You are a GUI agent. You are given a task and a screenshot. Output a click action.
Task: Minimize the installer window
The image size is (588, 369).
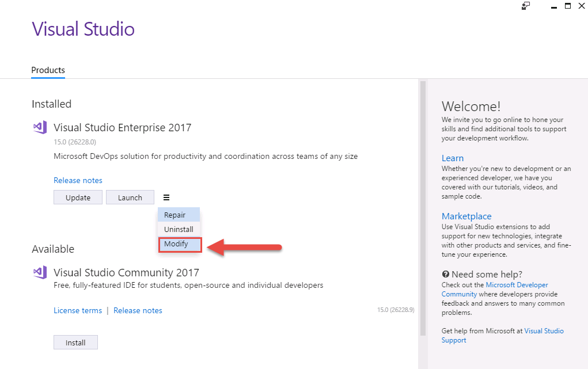554,6
